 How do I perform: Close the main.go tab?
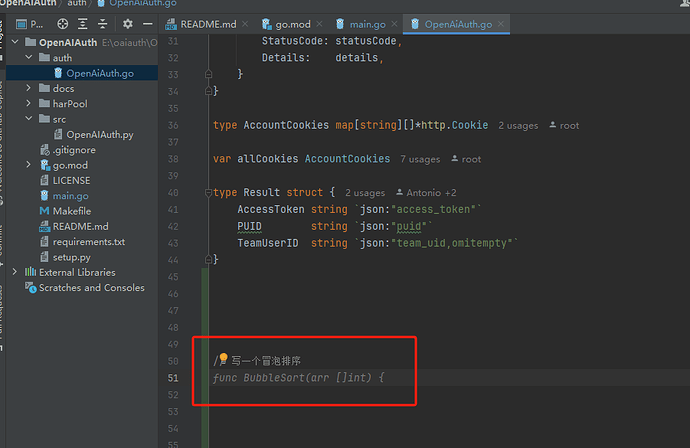tap(394, 24)
